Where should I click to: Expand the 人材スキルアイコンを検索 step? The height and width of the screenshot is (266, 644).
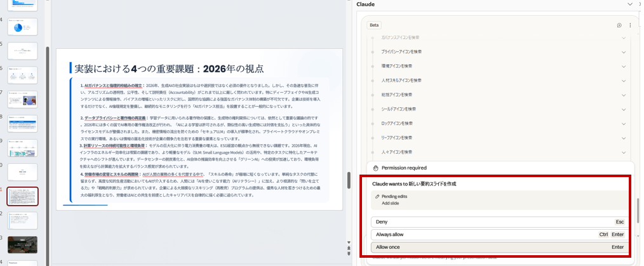pyautogui.click(x=624, y=80)
